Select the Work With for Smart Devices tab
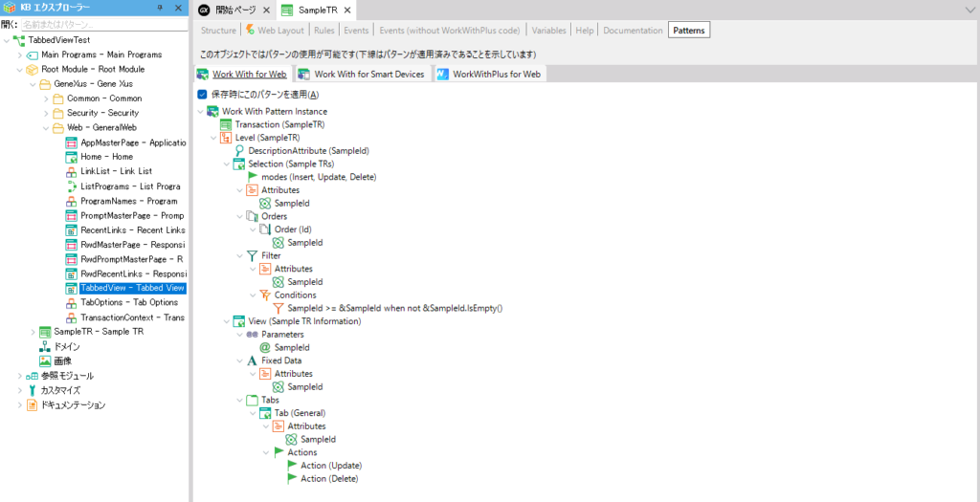980x502 pixels. pos(368,74)
